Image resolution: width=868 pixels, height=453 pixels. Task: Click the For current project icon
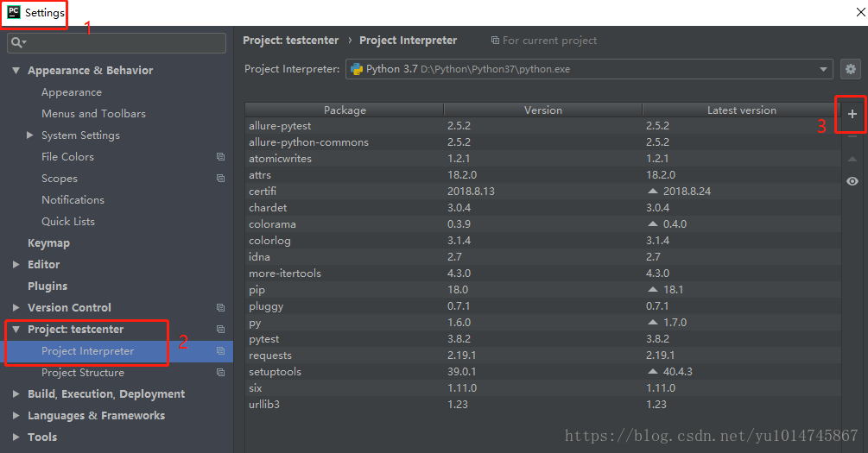click(x=495, y=41)
